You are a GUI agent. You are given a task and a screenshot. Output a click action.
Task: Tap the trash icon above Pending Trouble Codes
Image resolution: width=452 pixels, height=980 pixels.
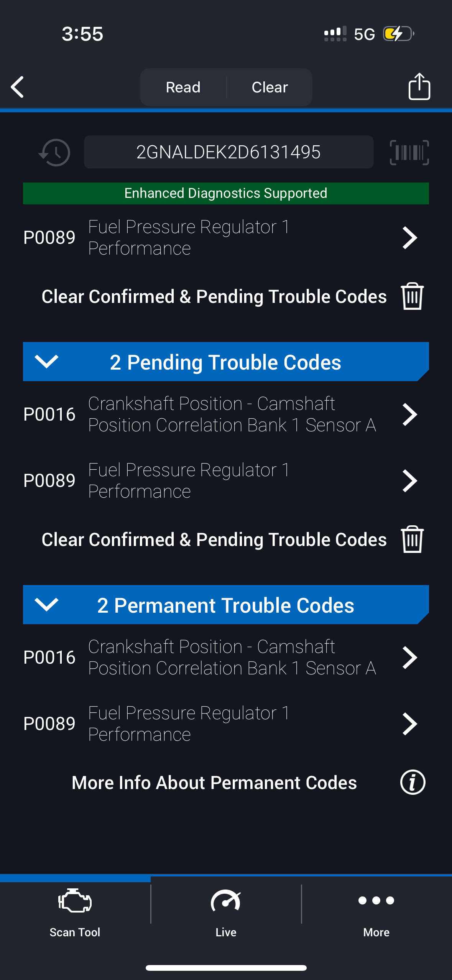412,296
